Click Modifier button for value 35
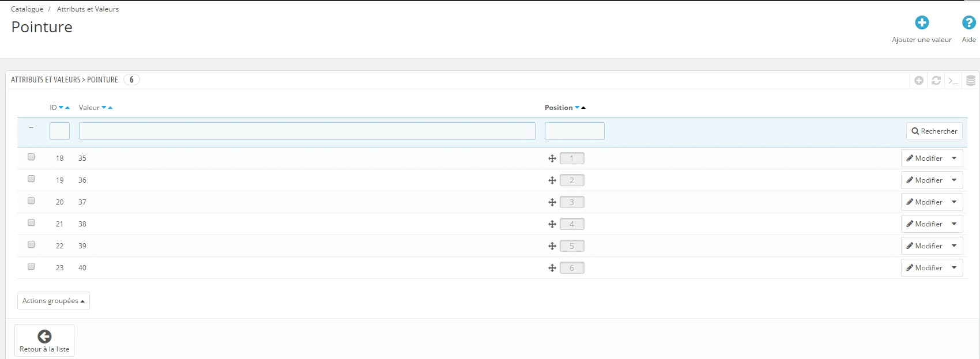The image size is (980, 359). [x=924, y=158]
